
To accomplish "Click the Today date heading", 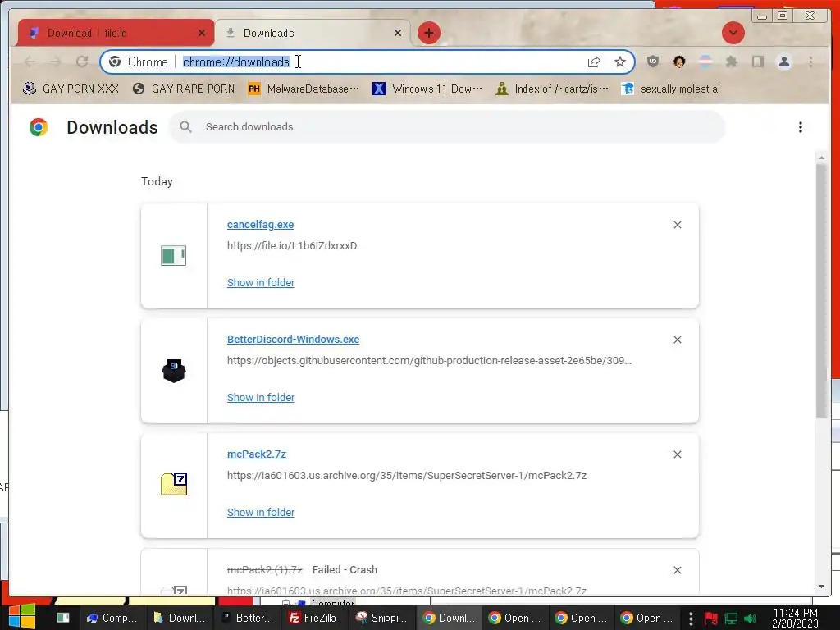I will tap(157, 181).
